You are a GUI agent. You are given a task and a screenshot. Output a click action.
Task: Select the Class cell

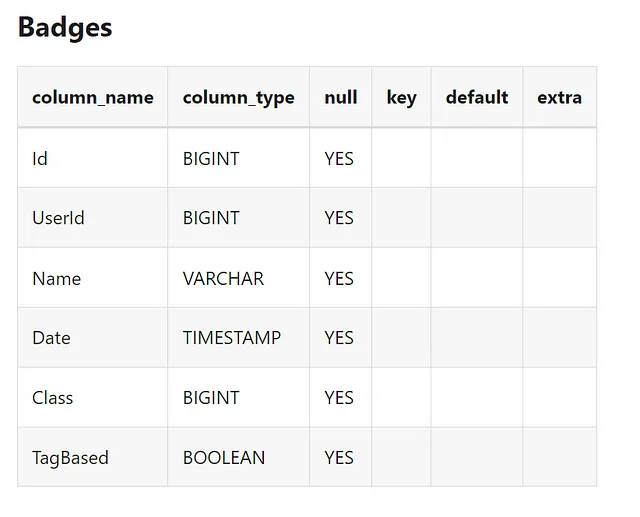pos(93,398)
